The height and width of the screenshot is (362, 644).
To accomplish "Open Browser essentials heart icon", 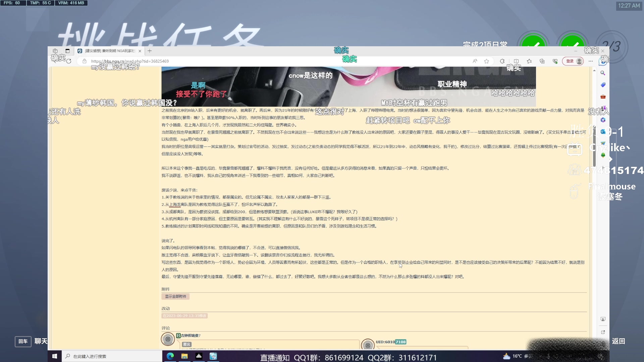I will click(555, 61).
